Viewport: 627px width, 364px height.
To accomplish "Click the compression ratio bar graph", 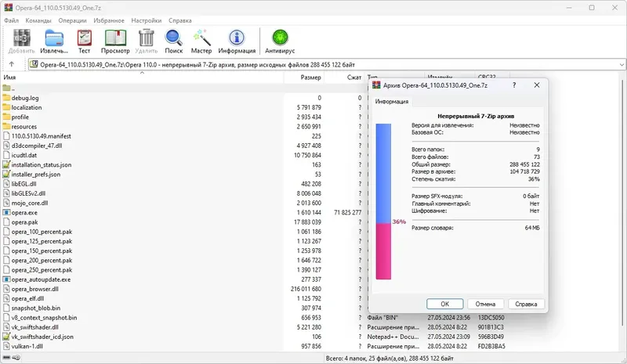I will click(383, 201).
